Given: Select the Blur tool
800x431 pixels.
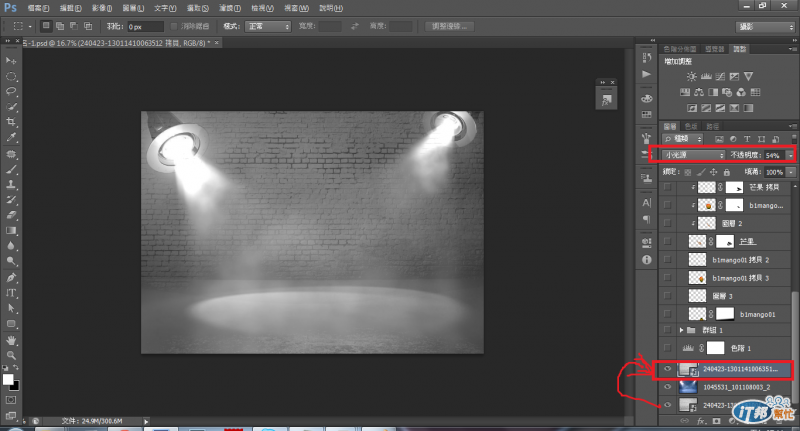Looking at the screenshot, I should [x=11, y=246].
